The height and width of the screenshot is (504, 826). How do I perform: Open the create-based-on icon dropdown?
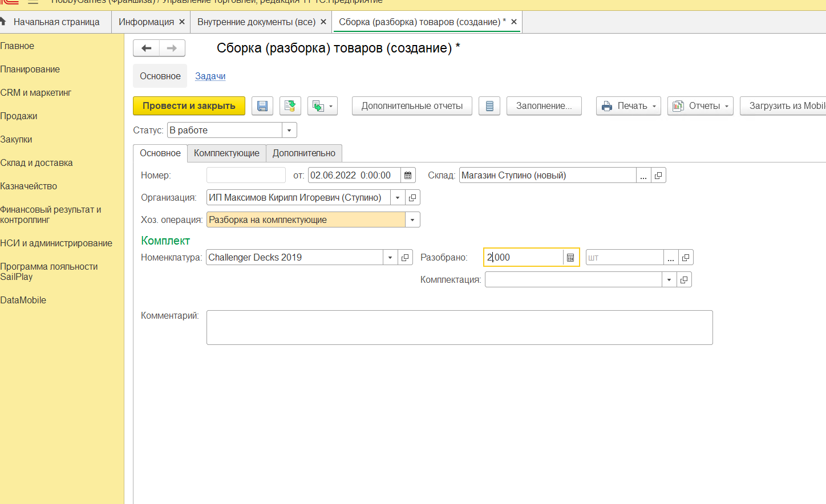coord(322,106)
